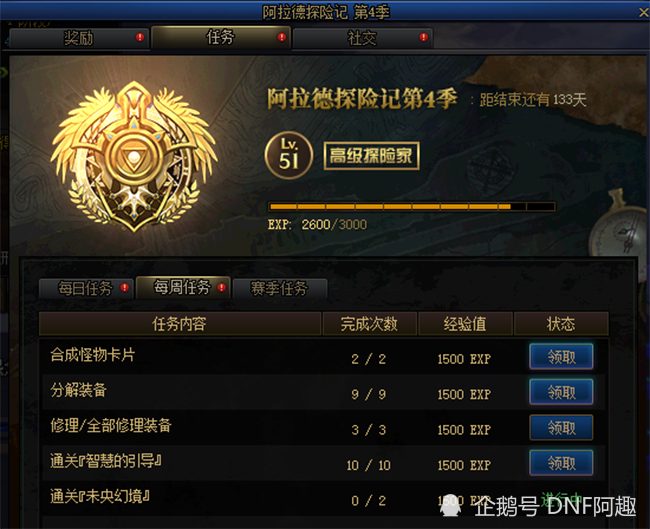Viewport: 650px width, 529px height.
Task: Claim reward for 修理/全部修理装备 task
Action: click(x=561, y=427)
